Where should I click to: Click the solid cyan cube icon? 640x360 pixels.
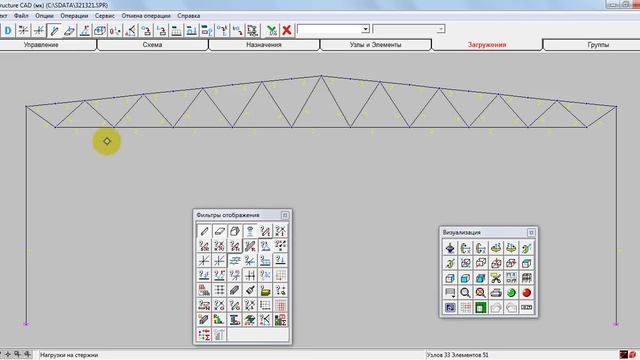click(480, 278)
